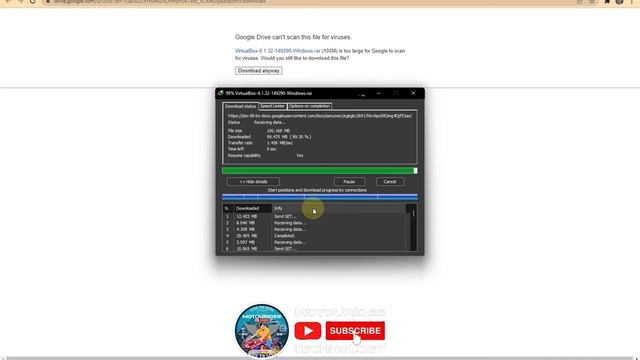This screenshot has height=360, width=640.
Task: Switch to the Download status tab
Action: [x=240, y=106]
